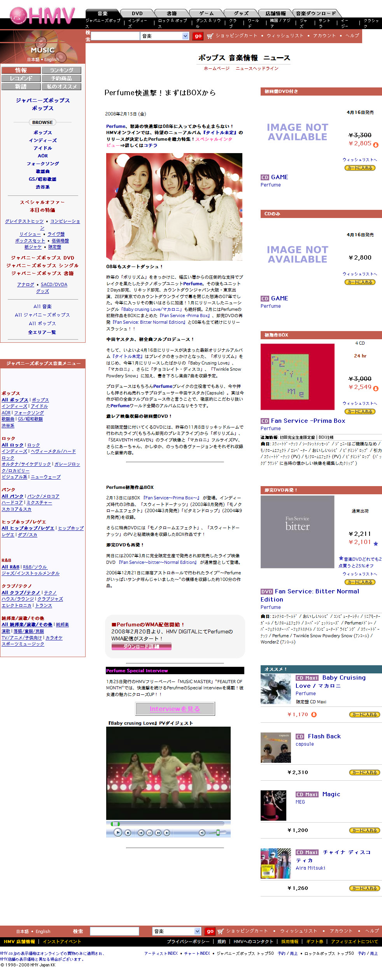Switch language to English under MUSIC banner
Viewport: 382px width, 980px height.
[51, 59]
